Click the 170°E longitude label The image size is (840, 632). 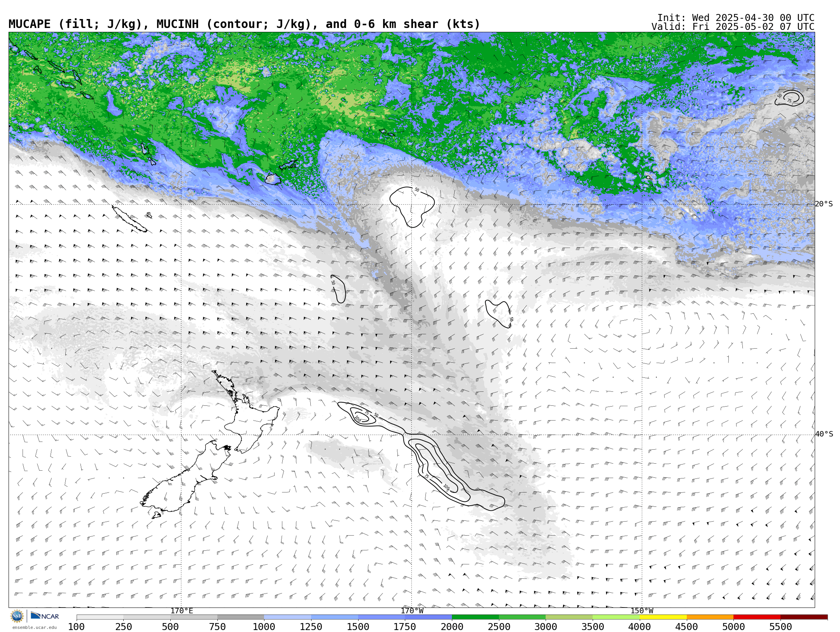[182, 611]
